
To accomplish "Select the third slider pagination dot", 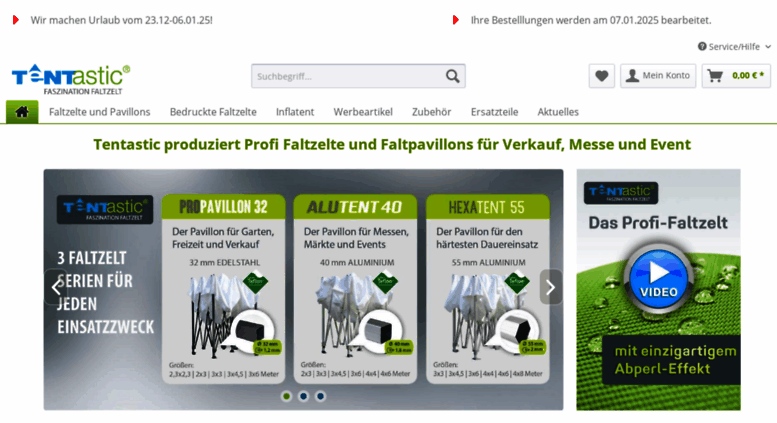I will pyautogui.click(x=321, y=396).
